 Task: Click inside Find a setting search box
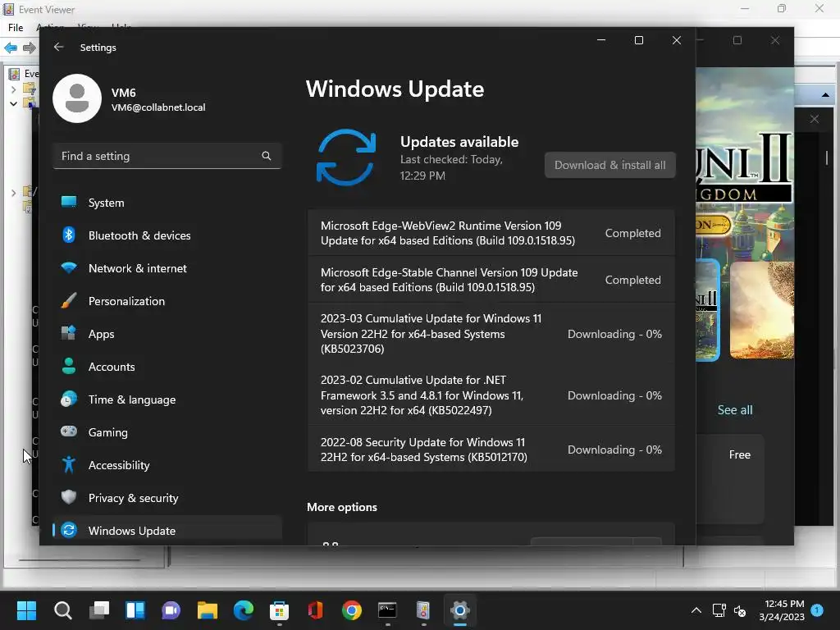click(x=167, y=156)
